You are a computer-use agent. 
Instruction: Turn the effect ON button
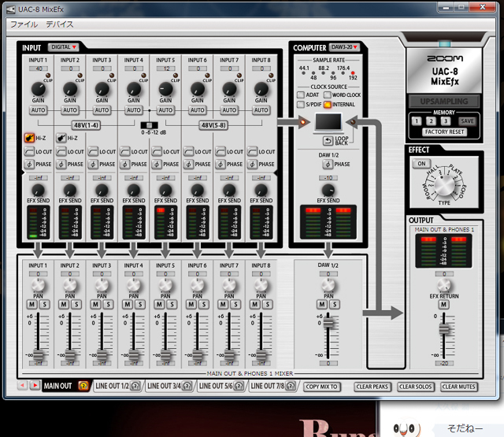421,164
